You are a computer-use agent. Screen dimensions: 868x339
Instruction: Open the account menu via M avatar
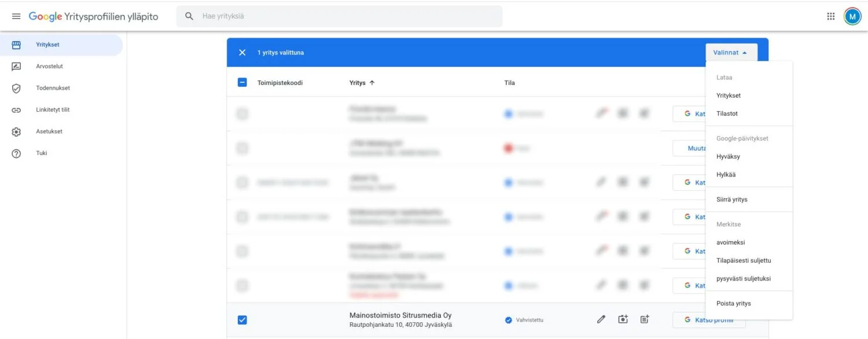click(851, 16)
